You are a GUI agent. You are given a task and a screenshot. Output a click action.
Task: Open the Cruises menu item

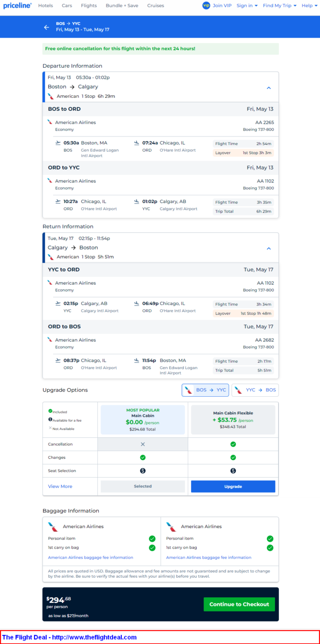click(x=156, y=6)
